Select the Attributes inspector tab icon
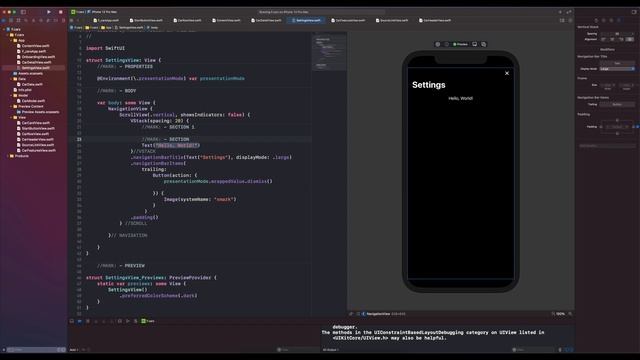Screen dimensions: 640x360 pyautogui.click(x=619, y=20)
